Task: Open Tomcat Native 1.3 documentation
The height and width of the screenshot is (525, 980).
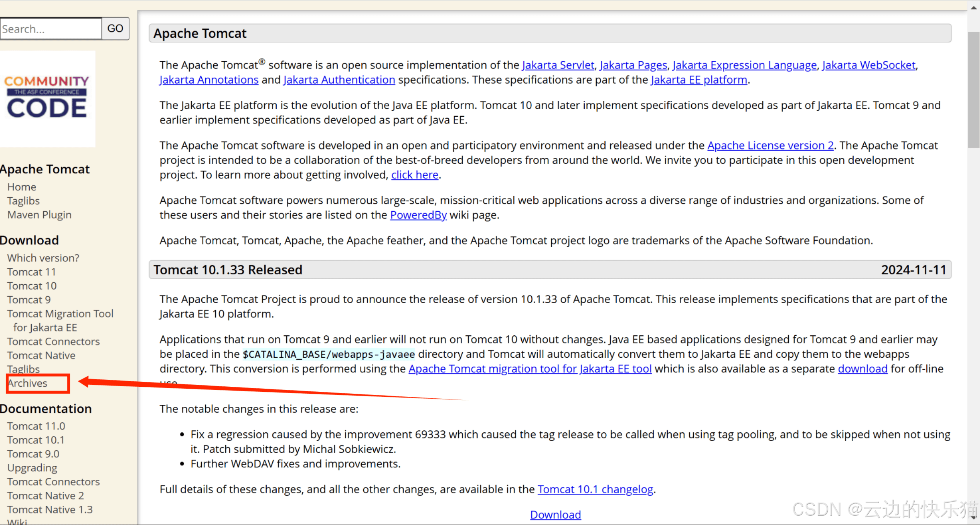Action: pyautogui.click(x=50, y=510)
